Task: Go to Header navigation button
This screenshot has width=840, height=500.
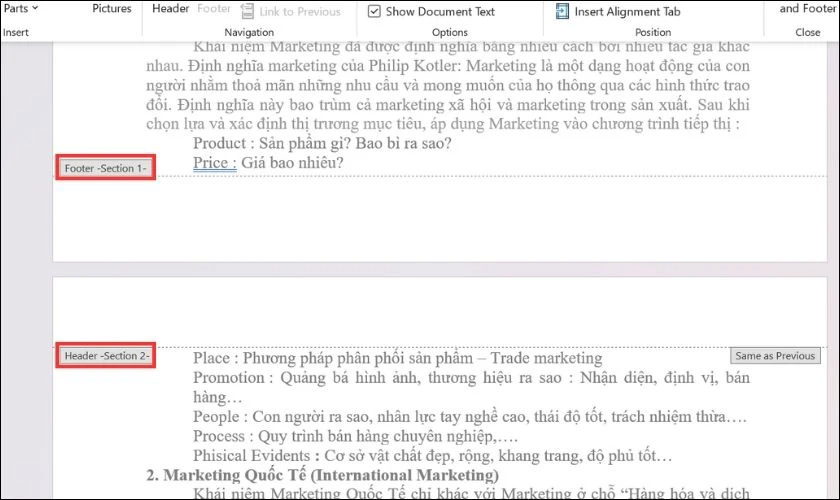Action: pos(170,8)
